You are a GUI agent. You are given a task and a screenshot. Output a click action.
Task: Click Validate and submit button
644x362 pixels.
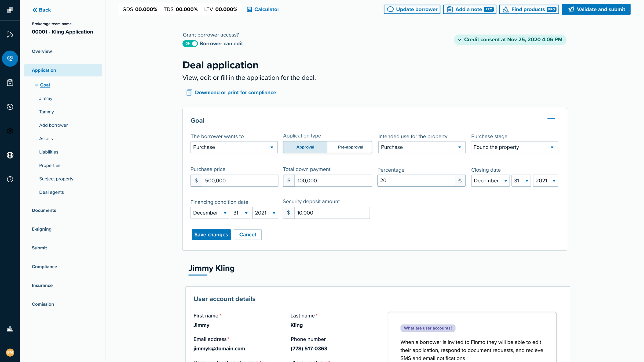click(x=596, y=9)
